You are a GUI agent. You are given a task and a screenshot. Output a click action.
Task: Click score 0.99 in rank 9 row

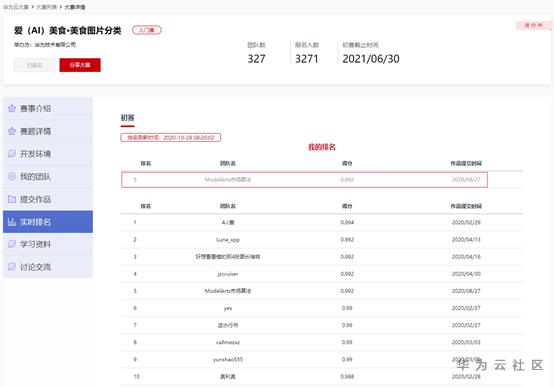click(x=347, y=359)
